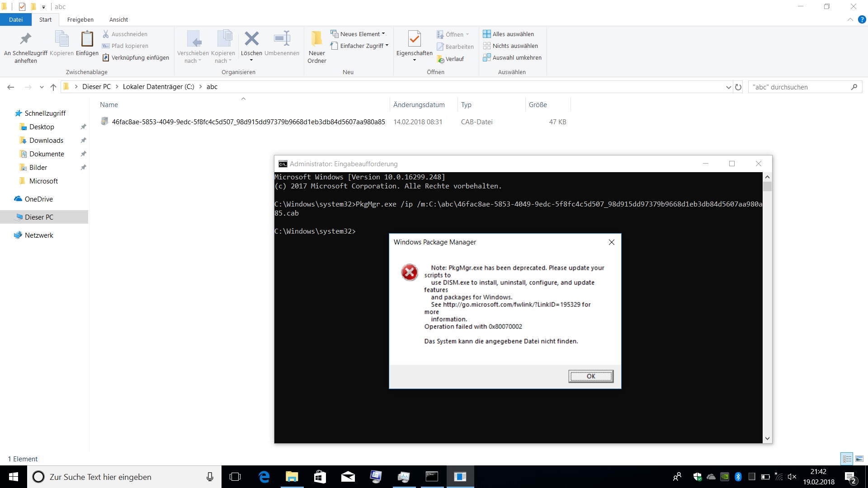Open Microsoft Store taskbar icon

click(320, 477)
